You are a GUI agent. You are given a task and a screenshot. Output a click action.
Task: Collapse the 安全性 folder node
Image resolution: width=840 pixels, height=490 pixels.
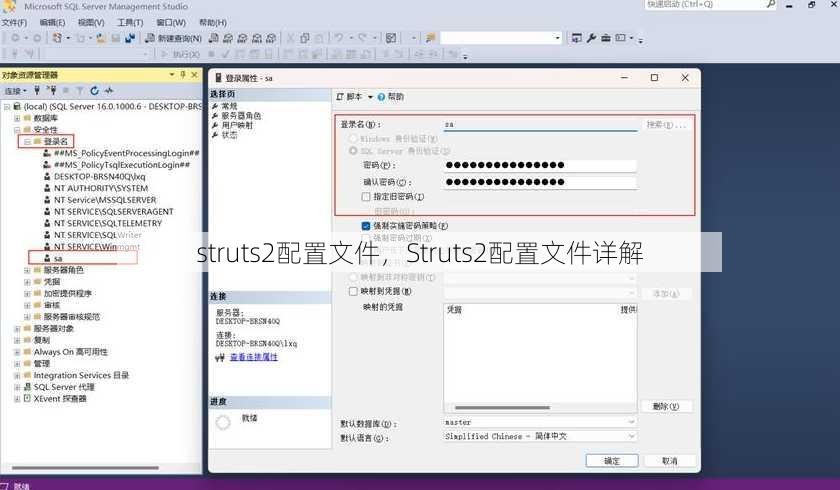click(17, 130)
